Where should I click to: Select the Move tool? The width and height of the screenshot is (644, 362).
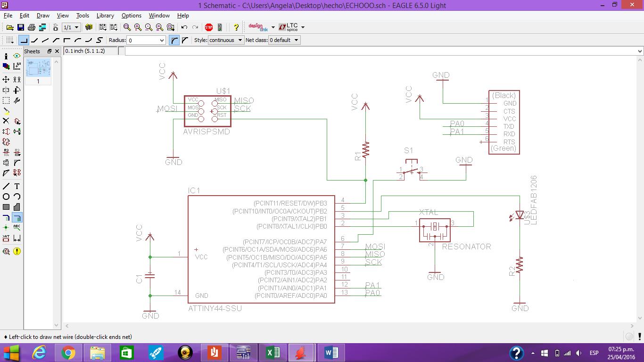[x=6, y=79]
